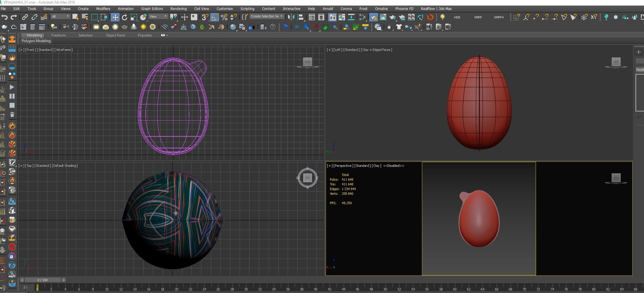
Task: Open the View reference coordinate dropdown
Action: 158,16
